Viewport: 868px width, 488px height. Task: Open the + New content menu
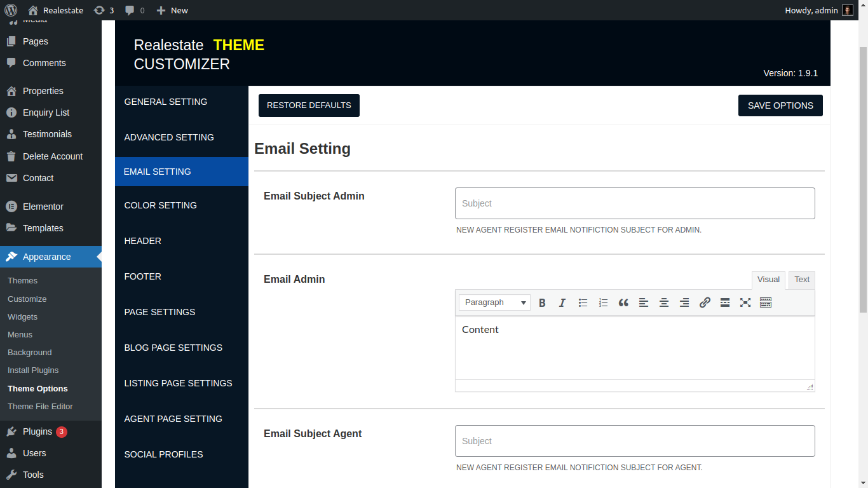(x=172, y=10)
